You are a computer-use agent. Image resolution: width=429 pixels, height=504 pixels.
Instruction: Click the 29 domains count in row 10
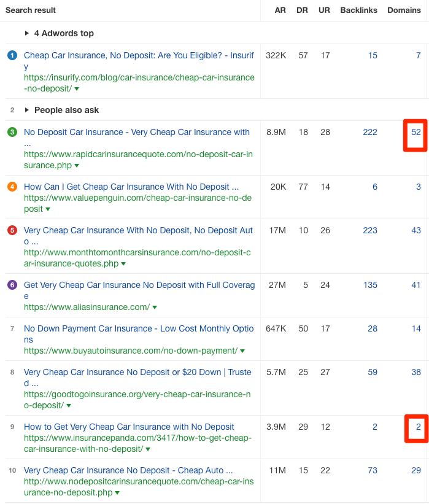[415, 471]
